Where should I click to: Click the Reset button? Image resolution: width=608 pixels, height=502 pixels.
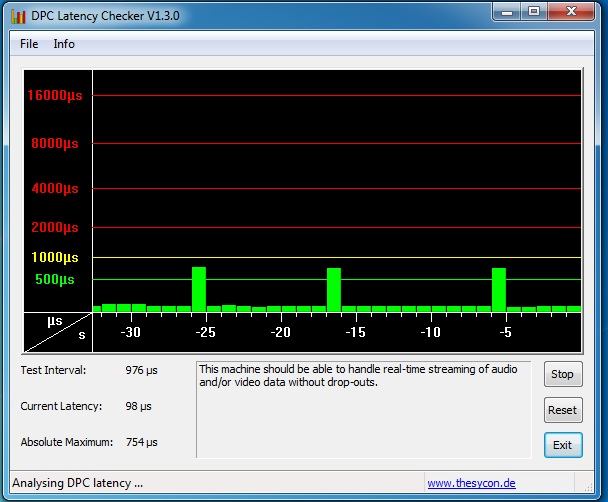[563, 410]
